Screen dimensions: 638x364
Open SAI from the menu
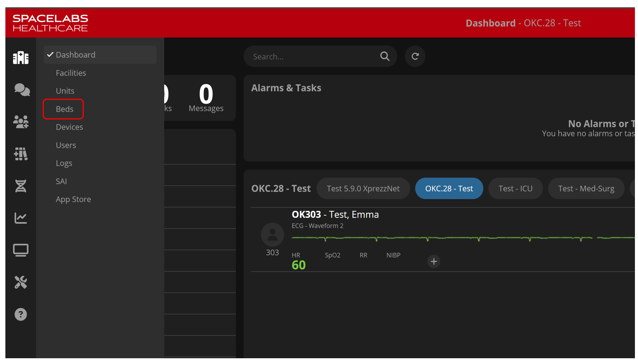[61, 181]
